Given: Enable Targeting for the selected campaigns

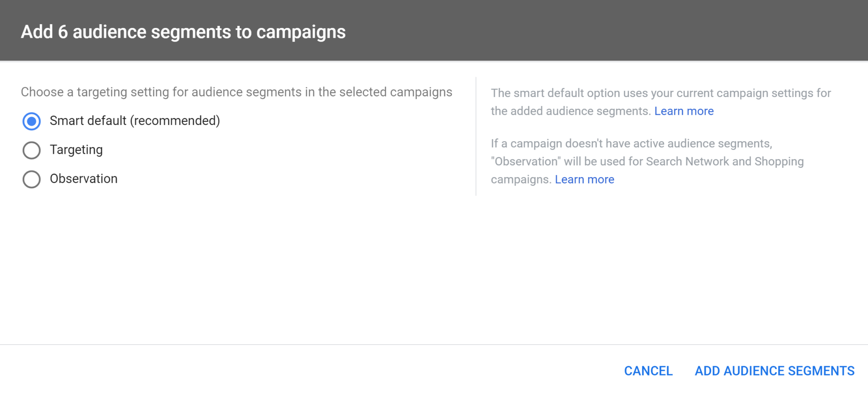Looking at the screenshot, I should pyautogui.click(x=31, y=150).
